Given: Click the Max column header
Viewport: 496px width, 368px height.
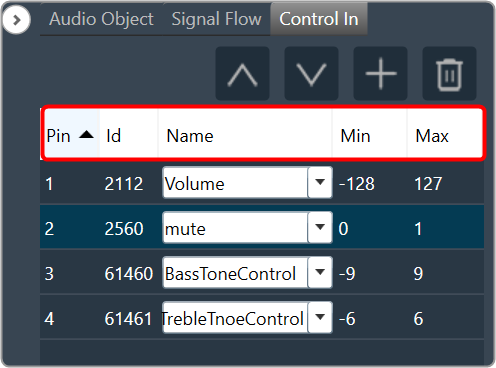Looking at the screenshot, I should point(445,134).
